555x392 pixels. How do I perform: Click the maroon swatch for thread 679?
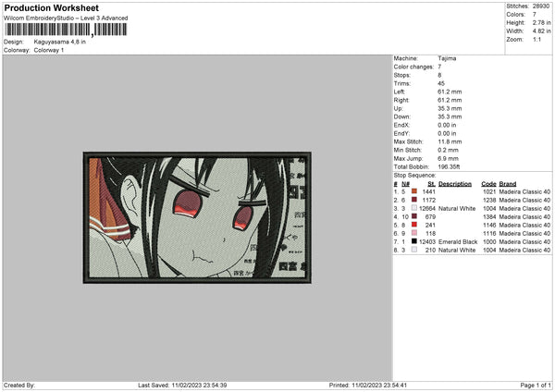(x=414, y=216)
